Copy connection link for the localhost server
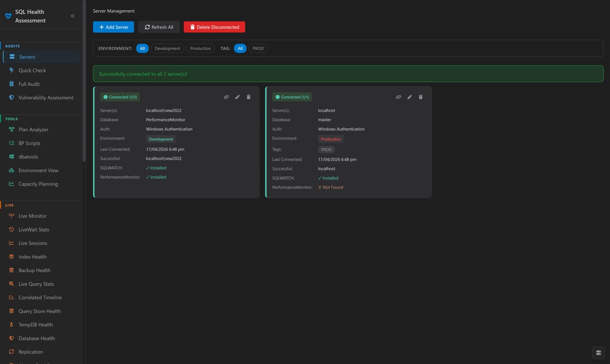610x364 pixels. click(398, 97)
